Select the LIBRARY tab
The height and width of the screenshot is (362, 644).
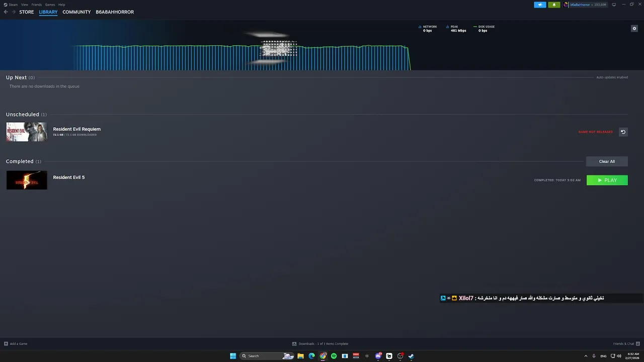coord(48,12)
